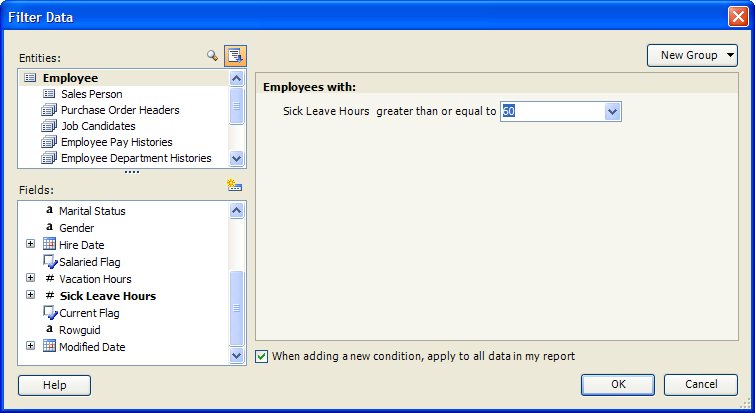The height and width of the screenshot is (413, 755).
Task: Select the Vacation Hours field
Action: point(95,279)
